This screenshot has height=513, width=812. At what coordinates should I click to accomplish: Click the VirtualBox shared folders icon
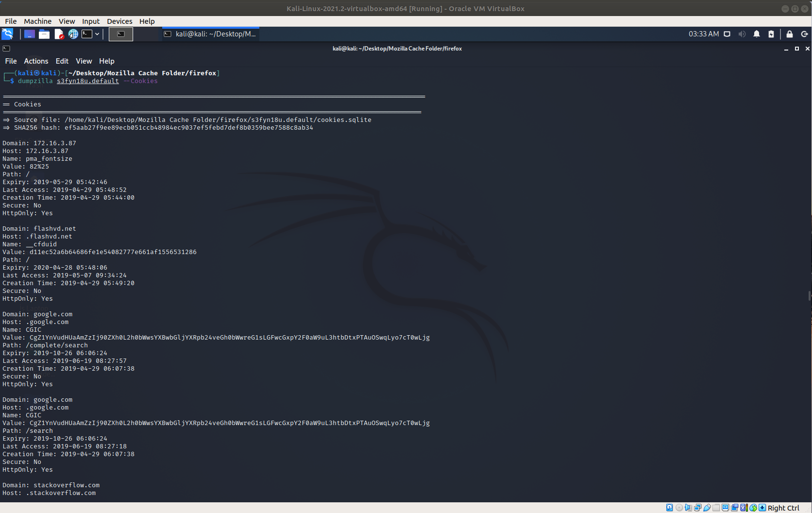tap(716, 508)
